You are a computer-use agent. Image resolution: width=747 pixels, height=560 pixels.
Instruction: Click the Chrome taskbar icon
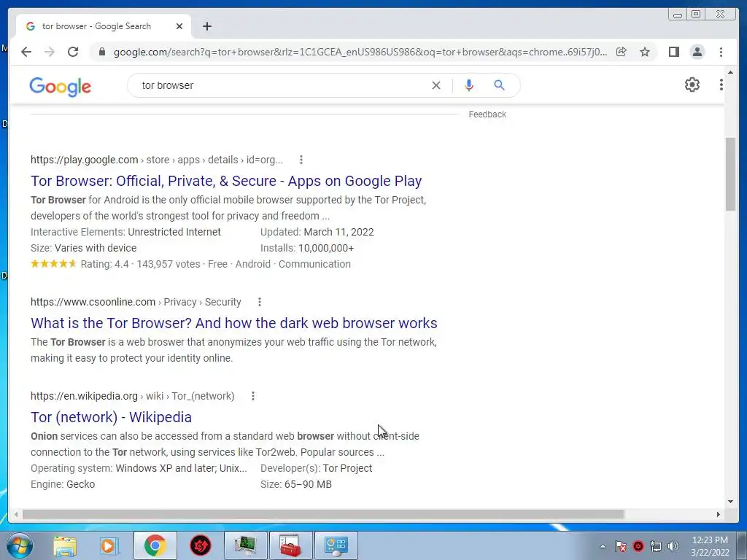tap(155, 545)
